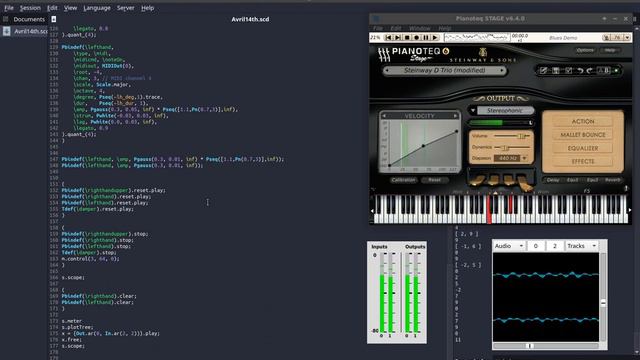This screenshot has height=360, width=640.
Task: Toggle the Reverb effect
Action: pyautogui.click(x=613, y=180)
